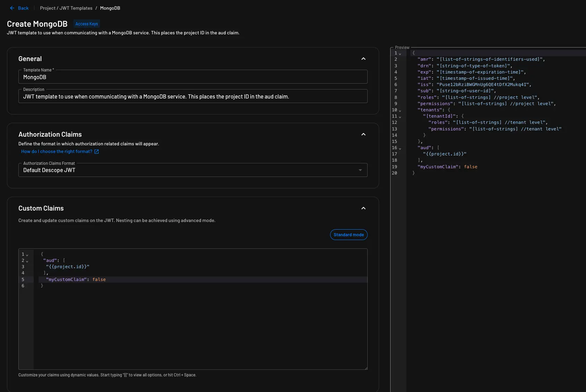Viewport: 586px width, 392px height.
Task: Fold tenants block at Preview line 10
Action: [x=400, y=111]
